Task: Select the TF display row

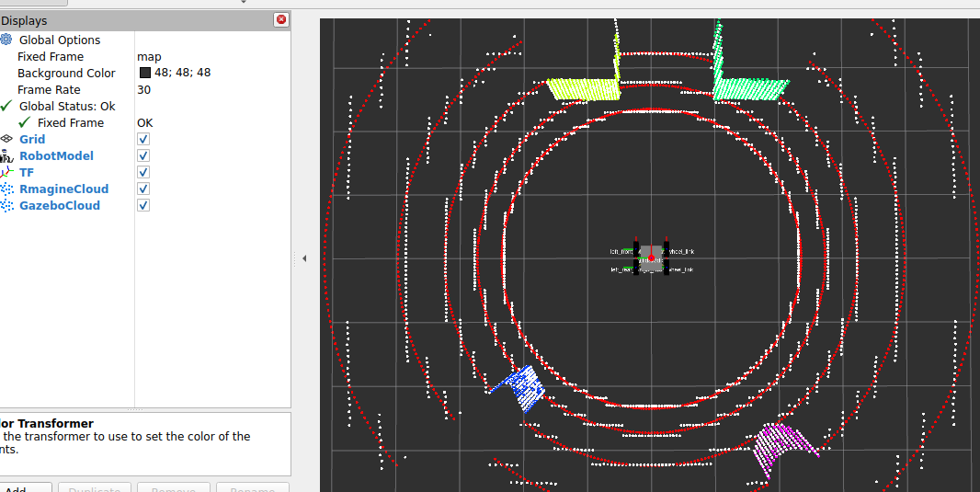Action: [145, 172]
